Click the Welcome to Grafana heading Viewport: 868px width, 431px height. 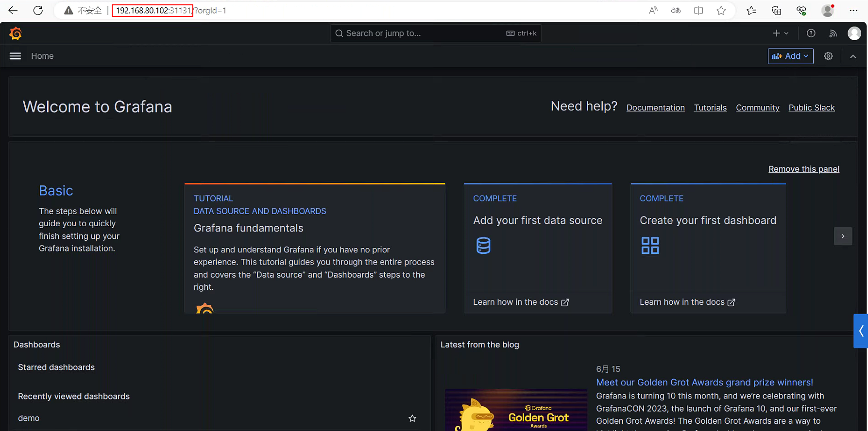pyautogui.click(x=97, y=107)
